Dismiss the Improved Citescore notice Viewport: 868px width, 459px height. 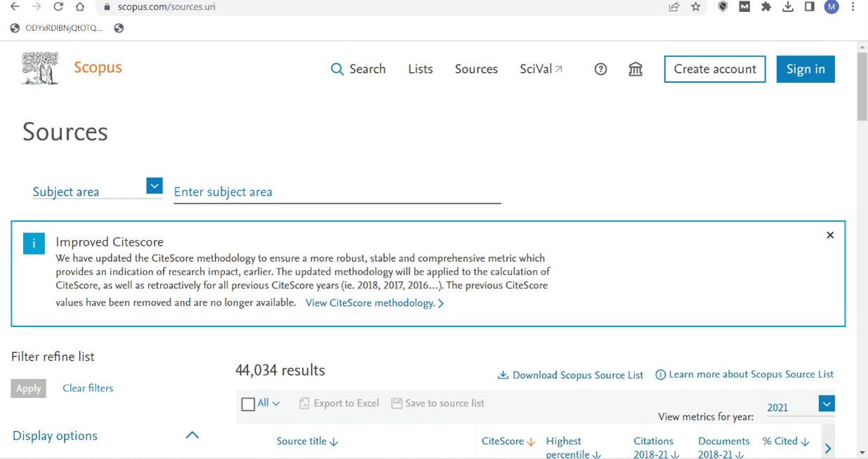pos(830,235)
